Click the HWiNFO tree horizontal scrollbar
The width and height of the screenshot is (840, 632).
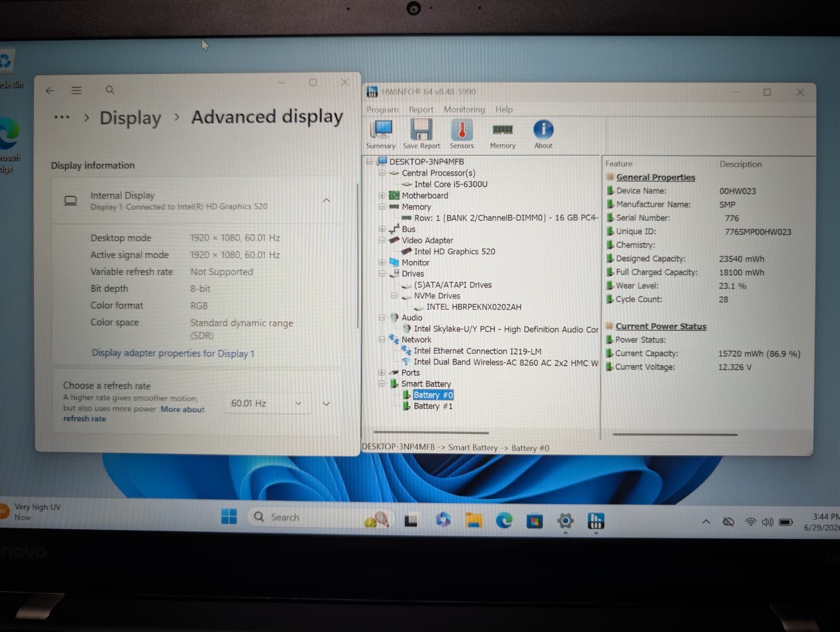430,433
